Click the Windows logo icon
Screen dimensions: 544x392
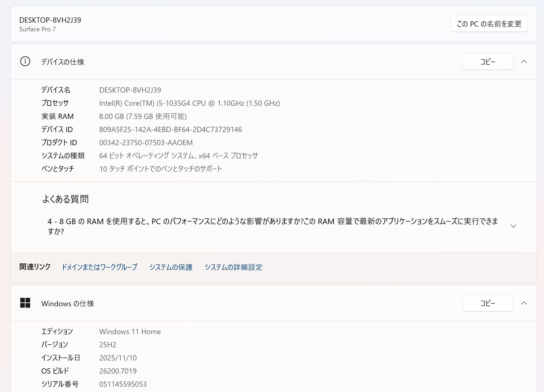coord(25,303)
